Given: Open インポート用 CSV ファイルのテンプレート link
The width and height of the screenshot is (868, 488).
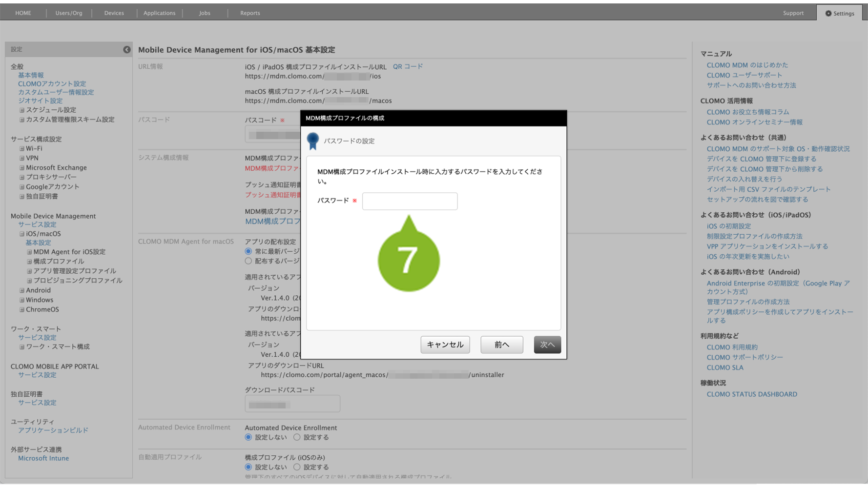Looking at the screenshot, I should [768, 189].
